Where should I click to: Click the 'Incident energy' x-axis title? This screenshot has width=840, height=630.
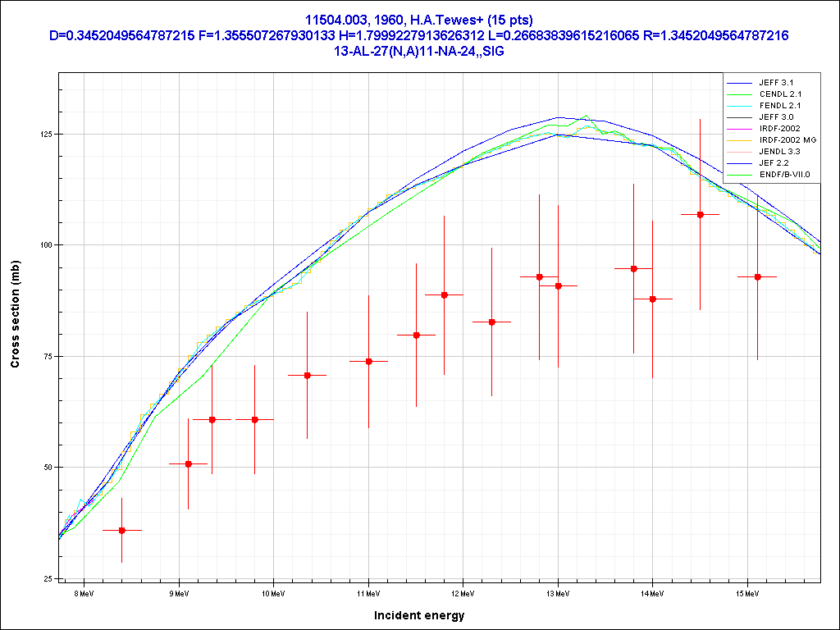coord(419,615)
